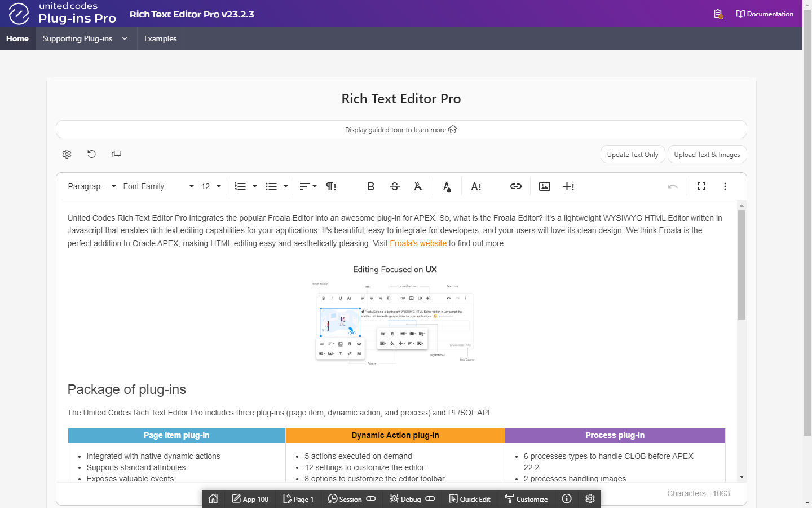Click the undo arrow

[672, 186]
